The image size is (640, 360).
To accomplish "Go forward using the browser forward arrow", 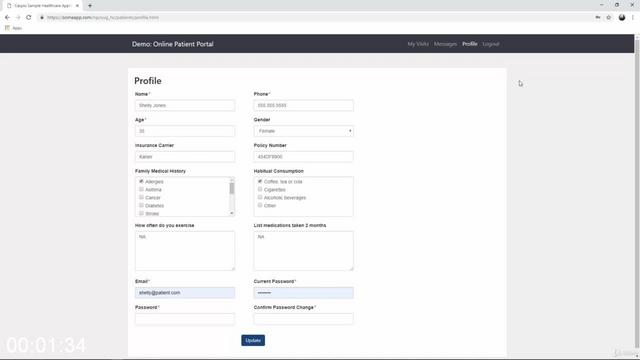I will click(x=18, y=18).
